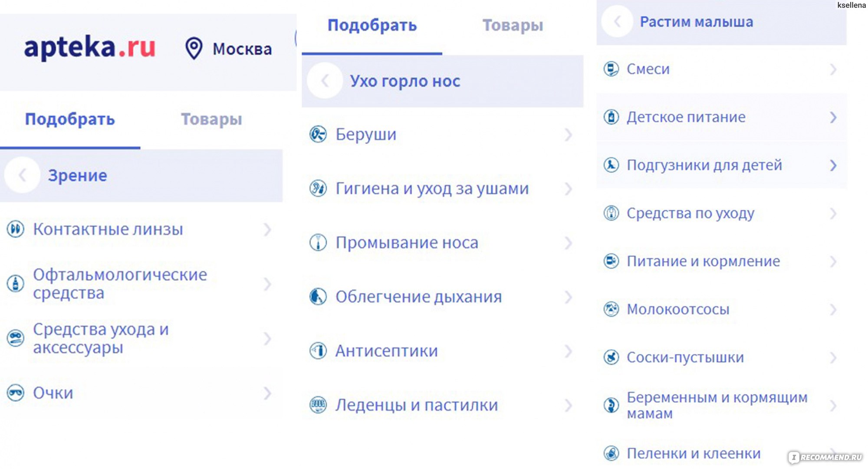Switch to Товары tab in middle panel

click(x=513, y=25)
